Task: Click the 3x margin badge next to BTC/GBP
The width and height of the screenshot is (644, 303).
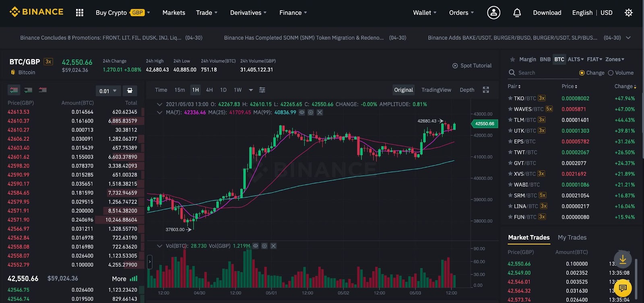Action: click(x=48, y=62)
